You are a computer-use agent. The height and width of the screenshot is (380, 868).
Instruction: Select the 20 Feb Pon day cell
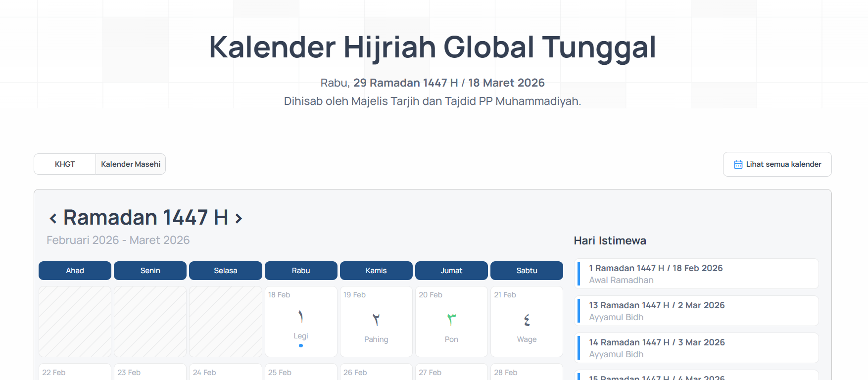451,322
